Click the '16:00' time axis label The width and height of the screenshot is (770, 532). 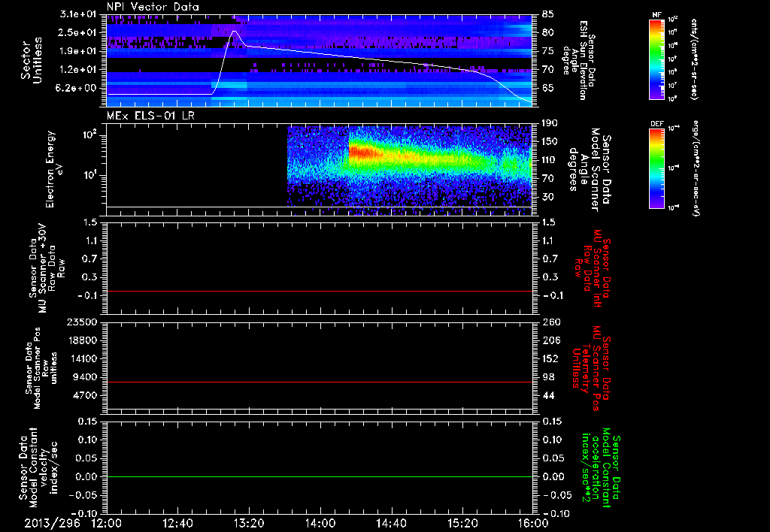[533, 524]
